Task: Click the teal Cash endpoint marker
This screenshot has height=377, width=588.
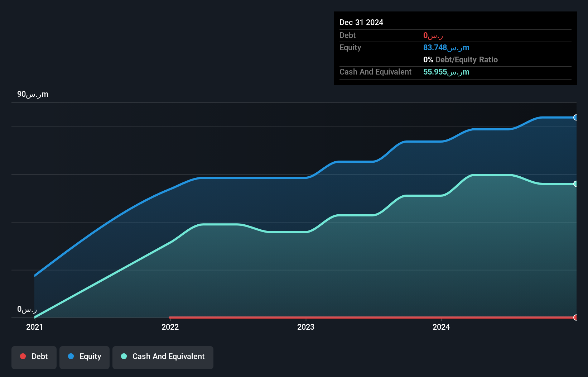Action: 576,184
